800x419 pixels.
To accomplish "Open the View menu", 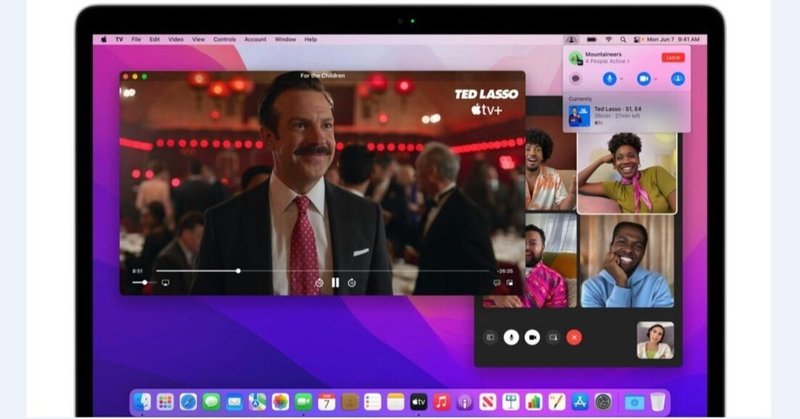I will tap(198, 39).
